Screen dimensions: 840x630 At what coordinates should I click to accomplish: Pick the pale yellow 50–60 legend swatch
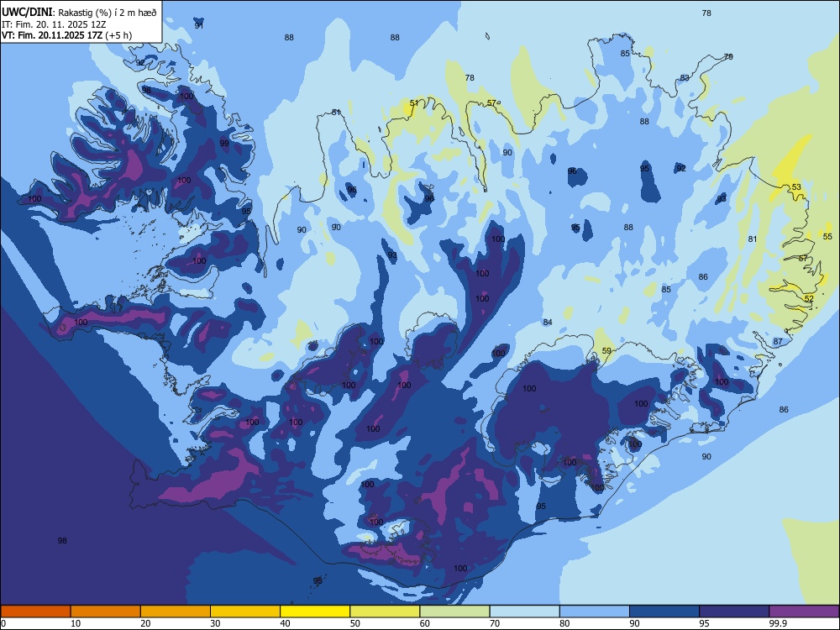coord(385,612)
